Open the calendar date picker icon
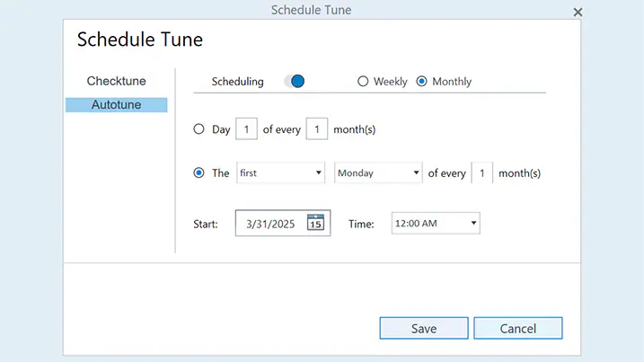This screenshot has height=362, width=644. coord(315,222)
